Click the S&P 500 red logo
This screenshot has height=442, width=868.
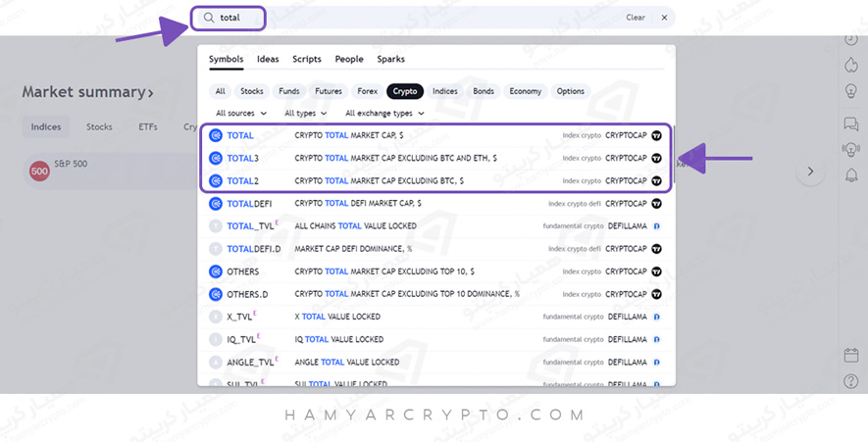[39, 171]
